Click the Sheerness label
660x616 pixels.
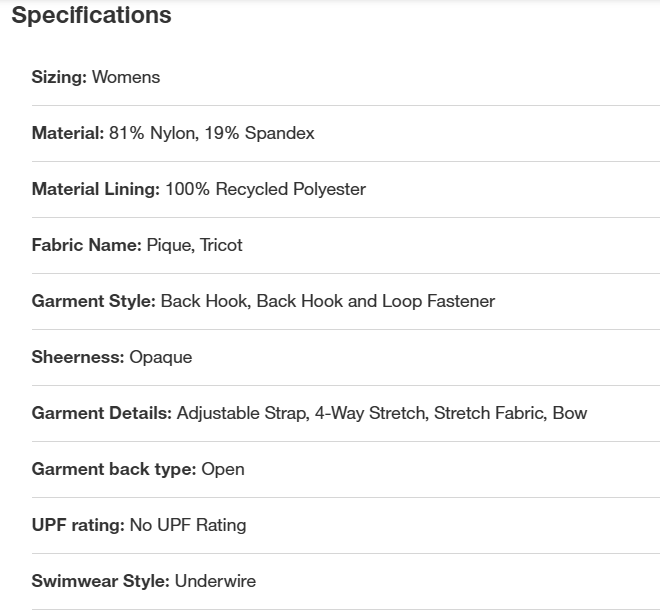[x=78, y=357]
